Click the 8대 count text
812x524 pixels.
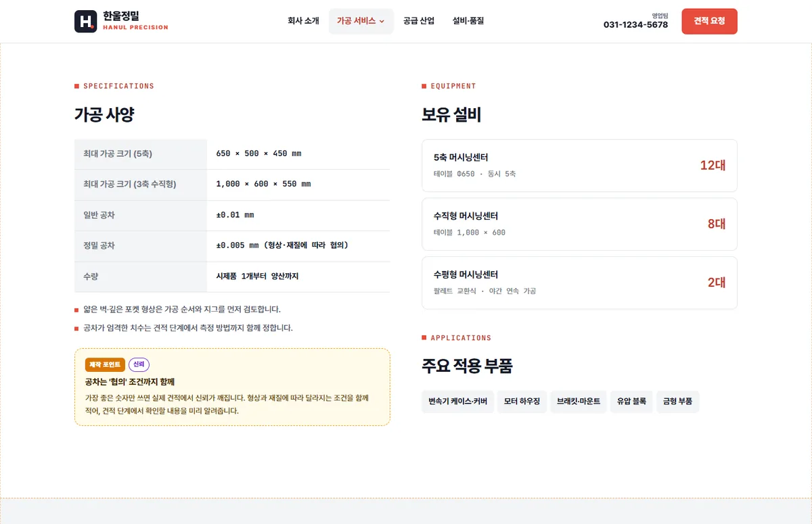point(717,224)
